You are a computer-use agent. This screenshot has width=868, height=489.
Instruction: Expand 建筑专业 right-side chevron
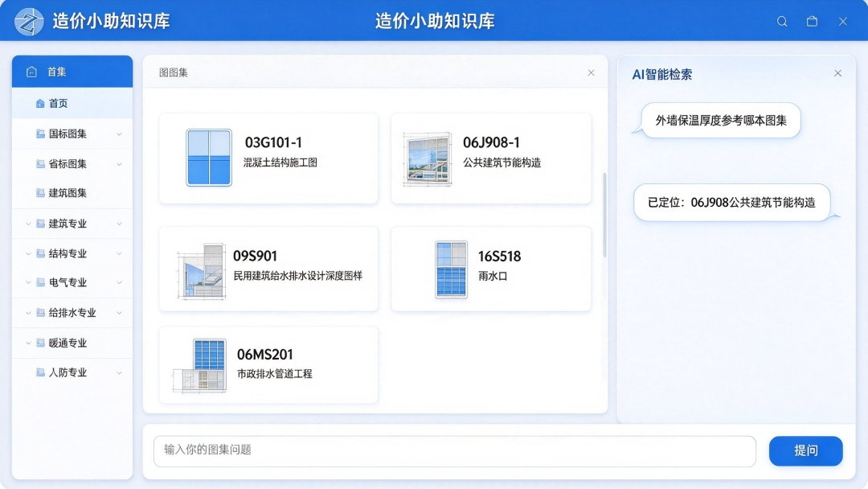tap(119, 224)
